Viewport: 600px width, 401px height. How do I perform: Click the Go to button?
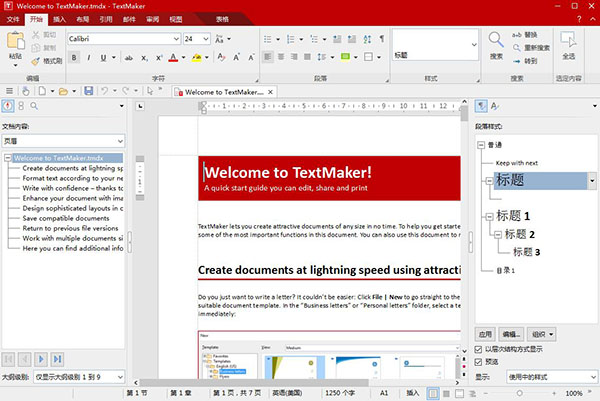pyautogui.click(x=525, y=61)
